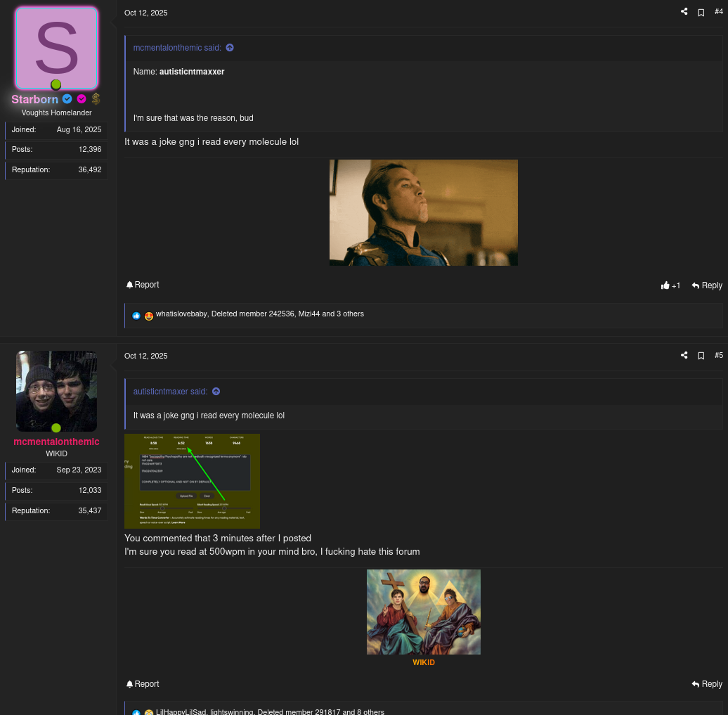Report post #5
This screenshot has width=728, height=715.
tap(143, 684)
